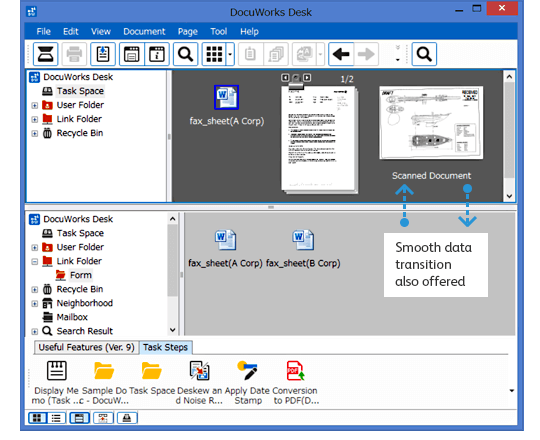This screenshot has width=540, height=440.
Task: Expand Recycle Bin in lower tree
Action: (34, 290)
